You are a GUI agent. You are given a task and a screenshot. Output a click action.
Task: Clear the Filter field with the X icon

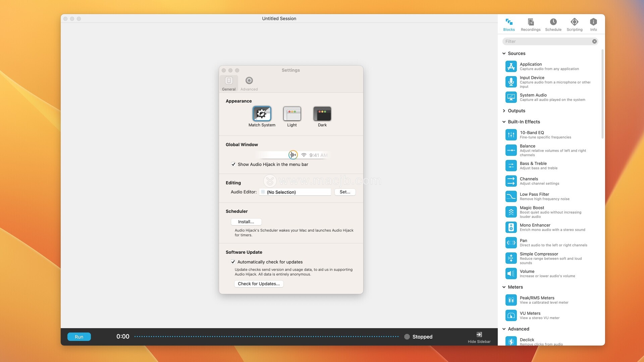point(594,42)
